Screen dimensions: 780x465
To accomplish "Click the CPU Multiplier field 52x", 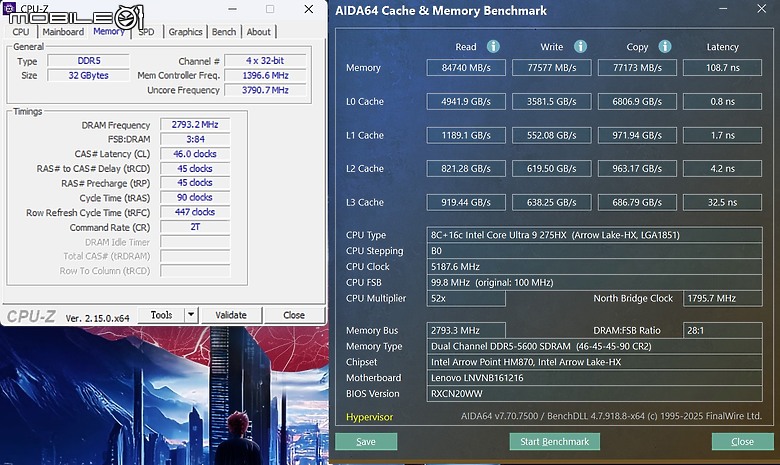I will pos(466,298).
